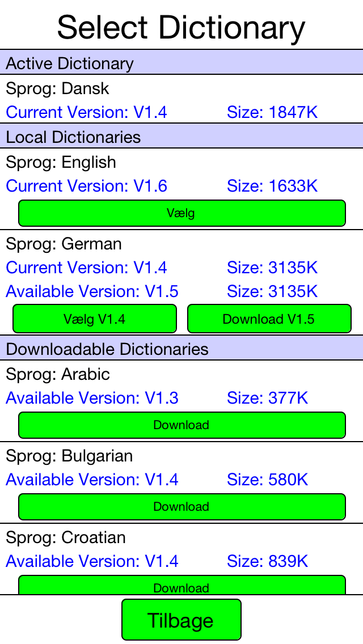The image size is (363, 644).
Task: Click the Sprog: Arabic label
Action: point(58,374)
